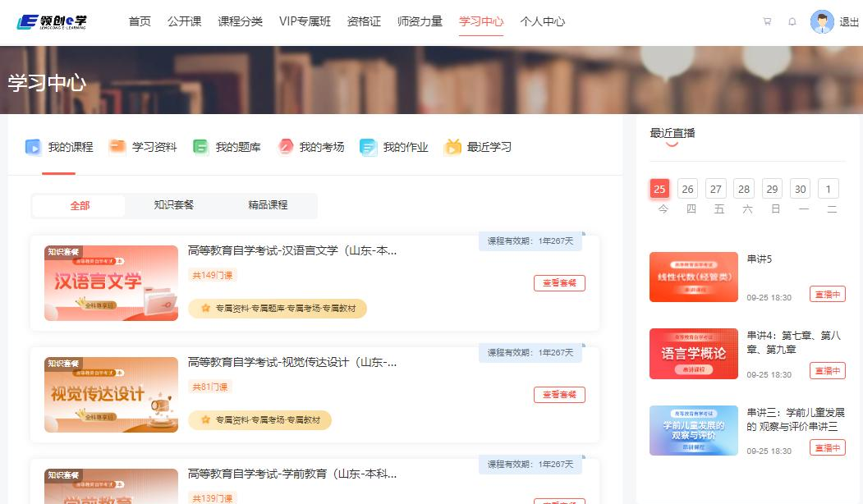Open 我的考场 via its red icon
863x504 pixels.
(285, 146)
